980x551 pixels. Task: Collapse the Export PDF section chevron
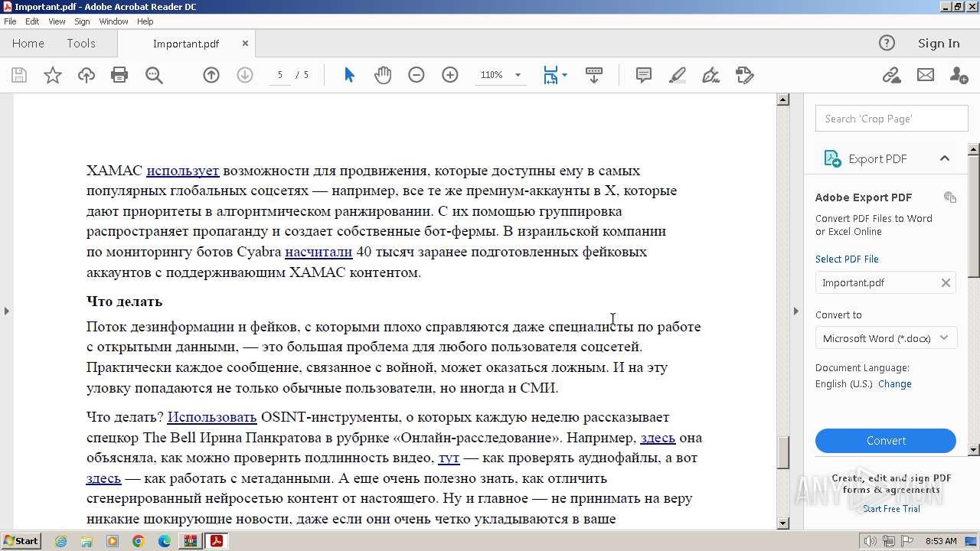[945, 158]
